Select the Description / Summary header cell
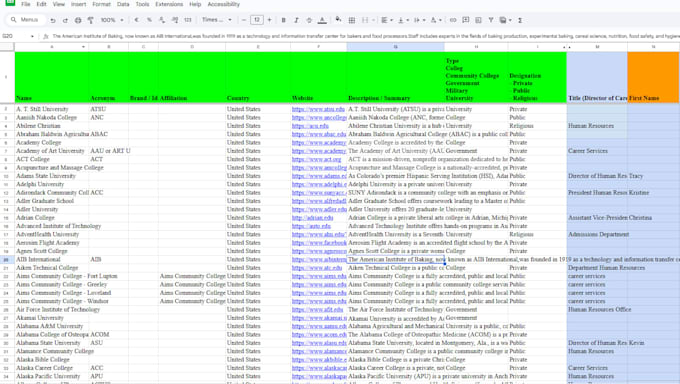The width and height of the screenshot is (680, 384). 395,77
